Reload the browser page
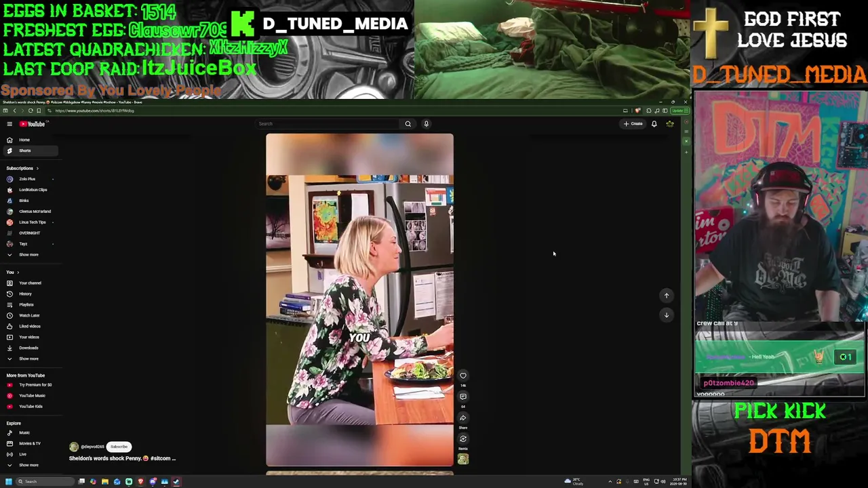Screen dimensions: 868x488 click(x=31, y=111)
